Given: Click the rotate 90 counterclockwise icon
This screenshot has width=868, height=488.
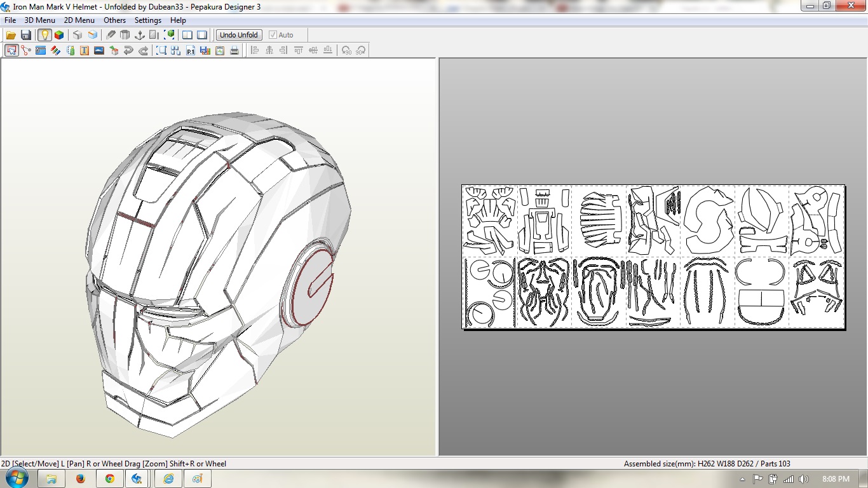Looking at the screenshot, I should (346, 50).
